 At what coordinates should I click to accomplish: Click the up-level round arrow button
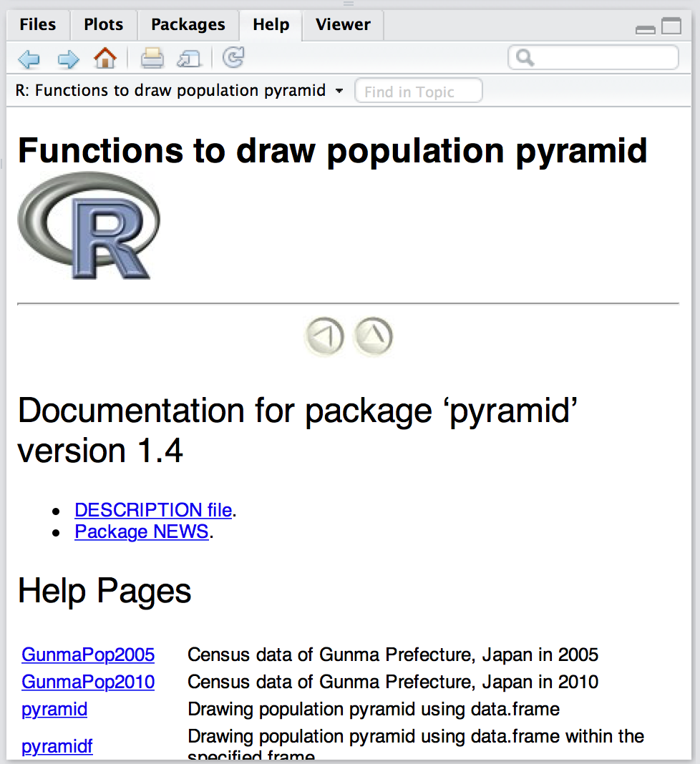373,336
